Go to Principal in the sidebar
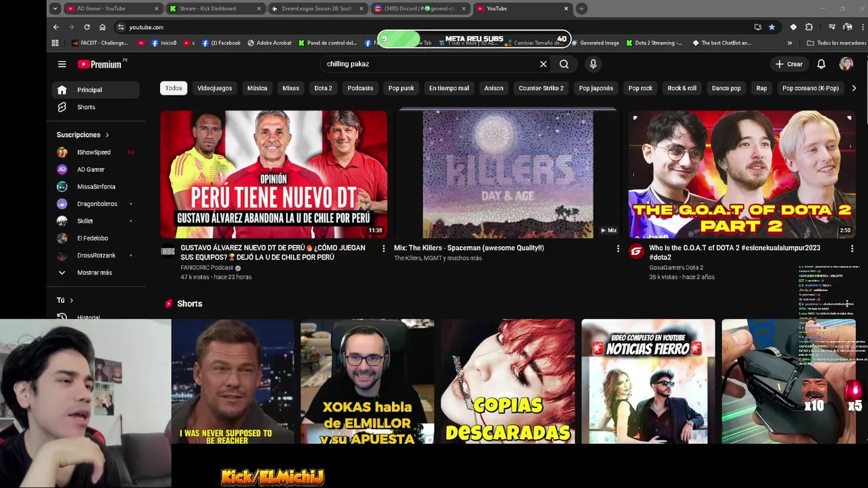This screenshot has height=488, width=868. [x=96, y=89]
